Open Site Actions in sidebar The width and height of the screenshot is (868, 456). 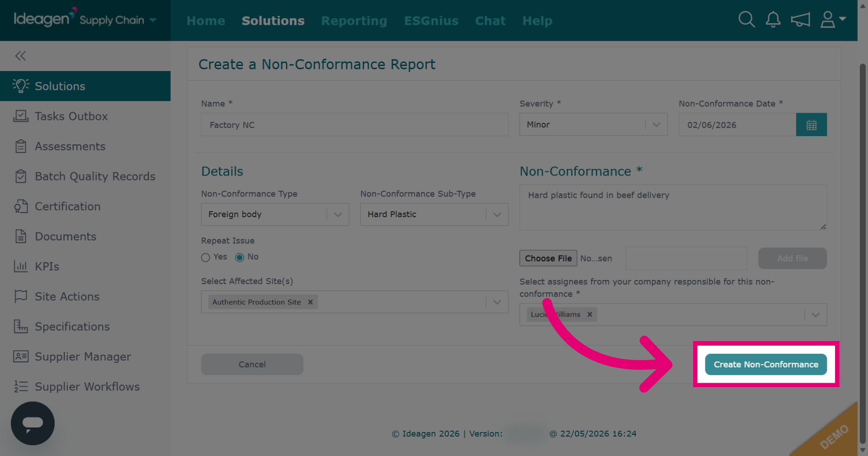(x=85, y=296)
